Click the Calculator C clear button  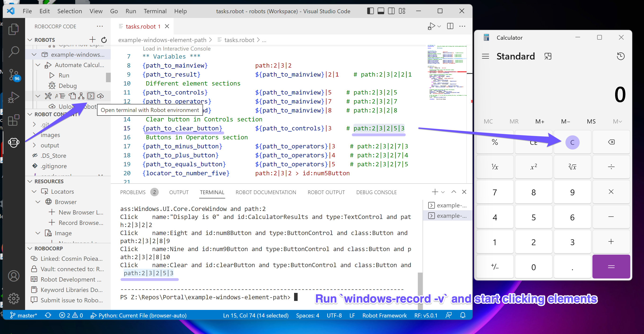point(572,142)
